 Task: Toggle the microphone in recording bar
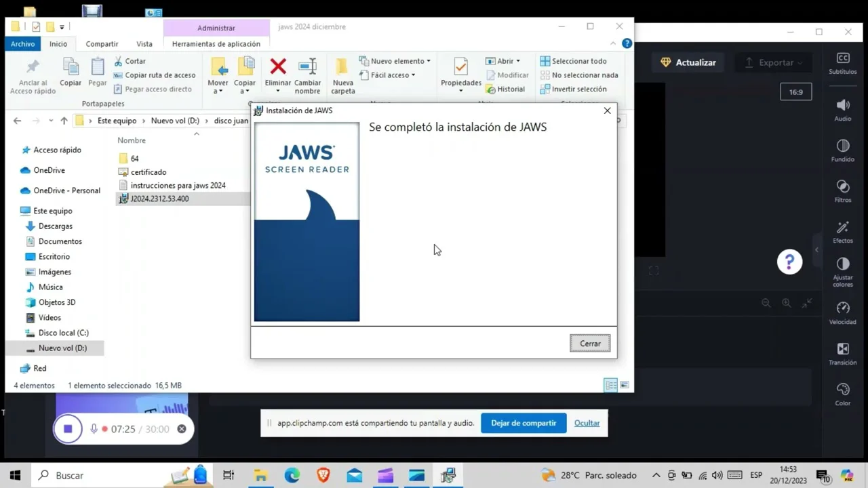click(x=94, y=429)
